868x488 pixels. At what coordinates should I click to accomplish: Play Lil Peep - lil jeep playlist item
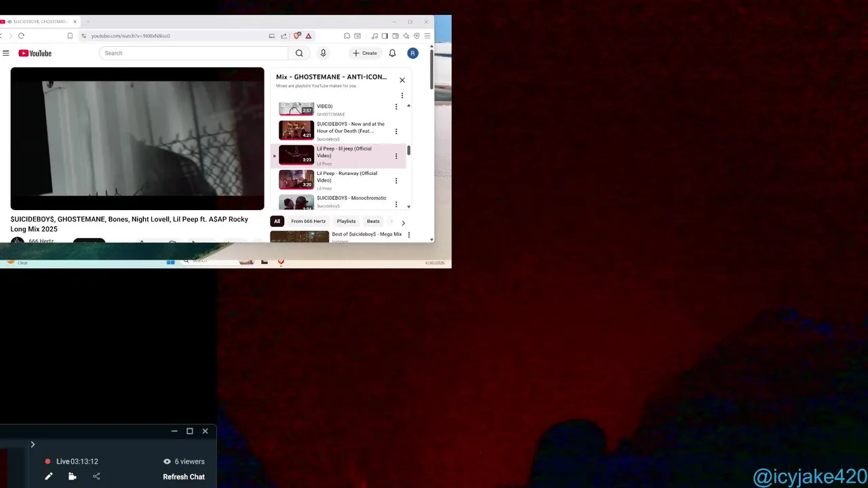click(338, 156)
